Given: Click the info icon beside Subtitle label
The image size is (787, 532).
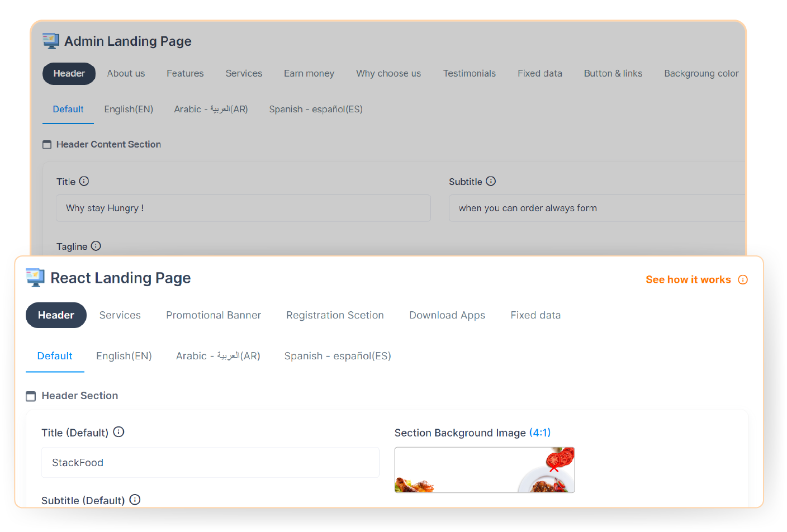Looking at the screenshot, I should (491, 180).
